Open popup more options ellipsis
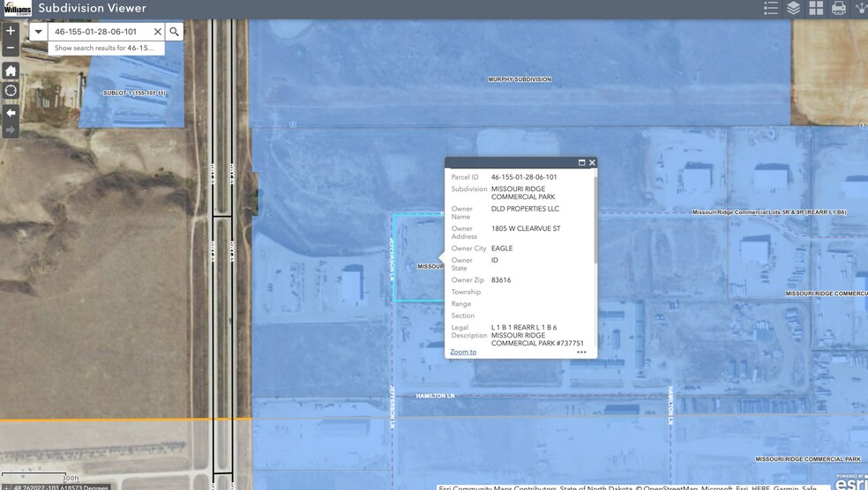The image size is (868, 490). point(581,352)
